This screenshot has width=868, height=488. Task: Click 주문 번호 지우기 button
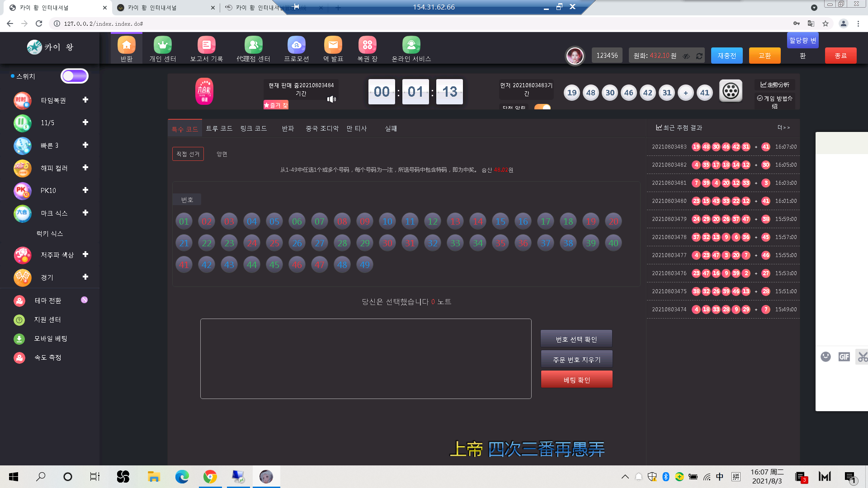(x=576, y=359)
